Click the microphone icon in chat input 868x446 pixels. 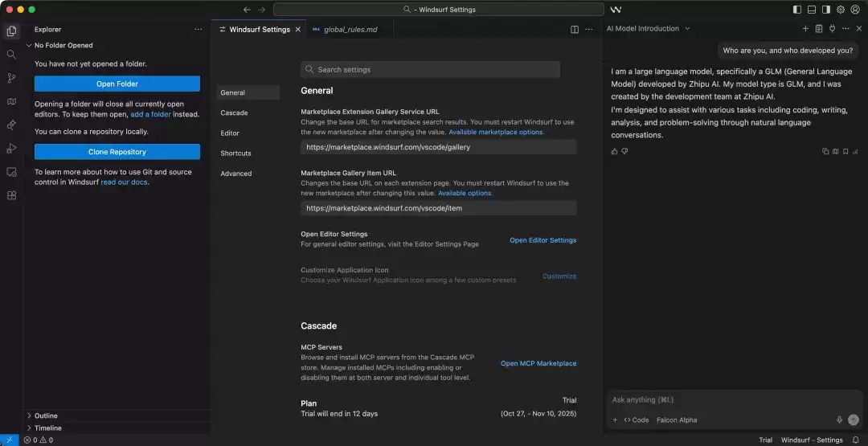coord(839,419)
